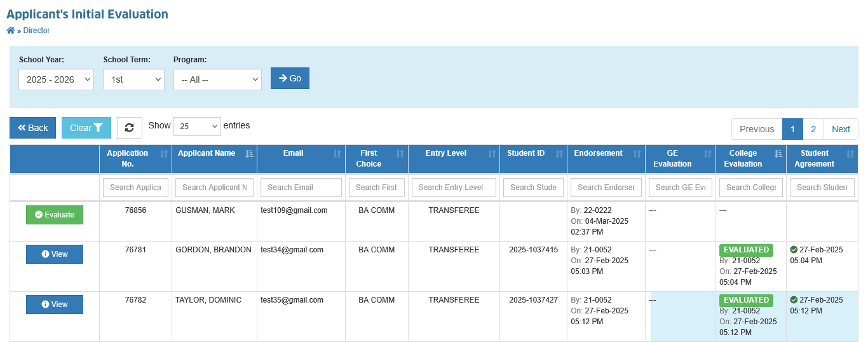Select application number 76782
Screen dimensions: 868x342
pyautogui.click(x=135, y=300)
